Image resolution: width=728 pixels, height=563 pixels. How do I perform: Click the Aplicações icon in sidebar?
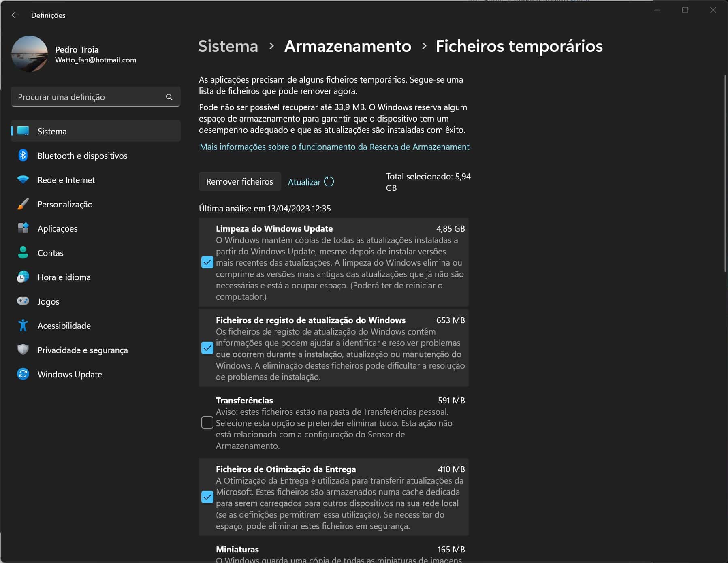[x=23, y=228]
